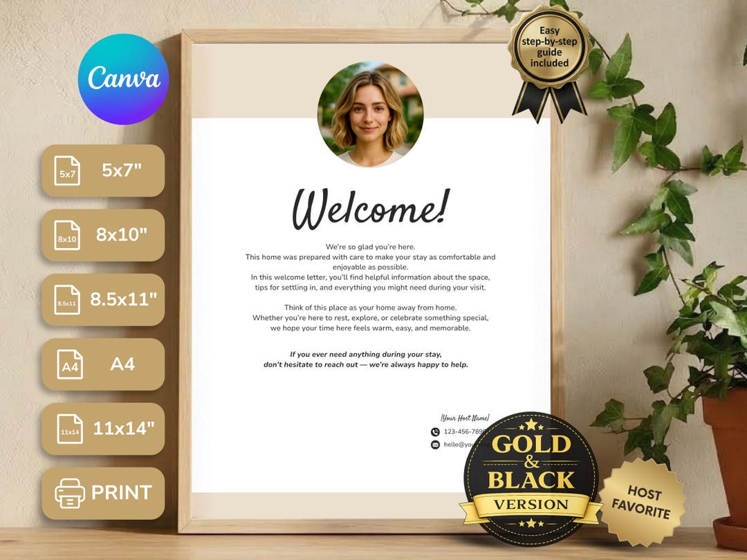The width and height of the screenshot is (747, 560).
Task: Click the hello@ email text
Action: point(460,445)
